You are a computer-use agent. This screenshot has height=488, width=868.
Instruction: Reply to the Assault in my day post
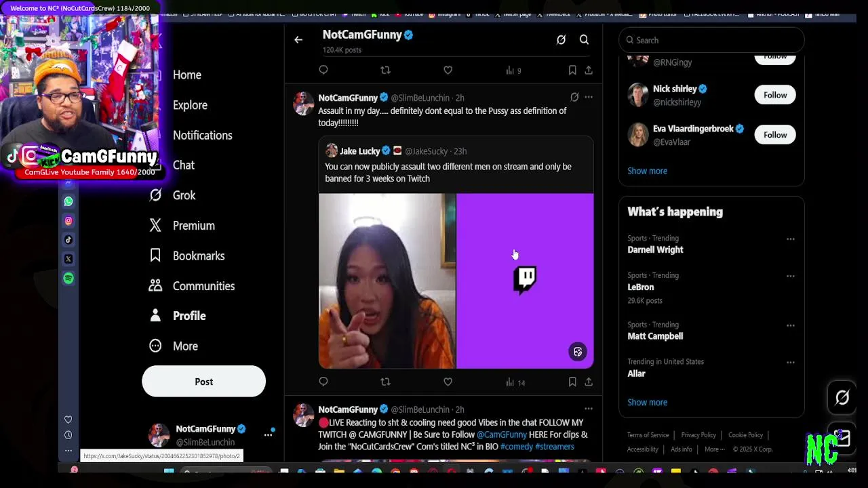323,382
